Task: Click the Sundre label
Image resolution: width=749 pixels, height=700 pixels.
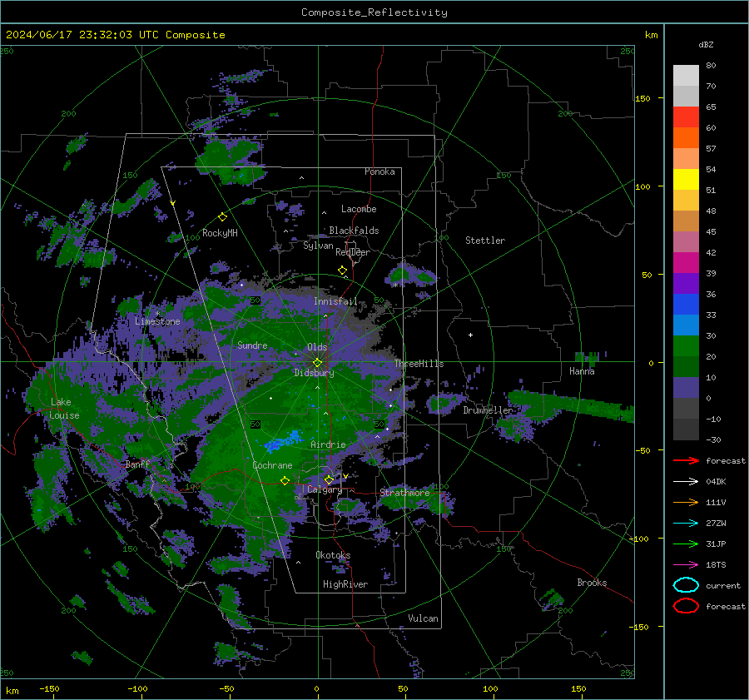Action: click(252, 345)
